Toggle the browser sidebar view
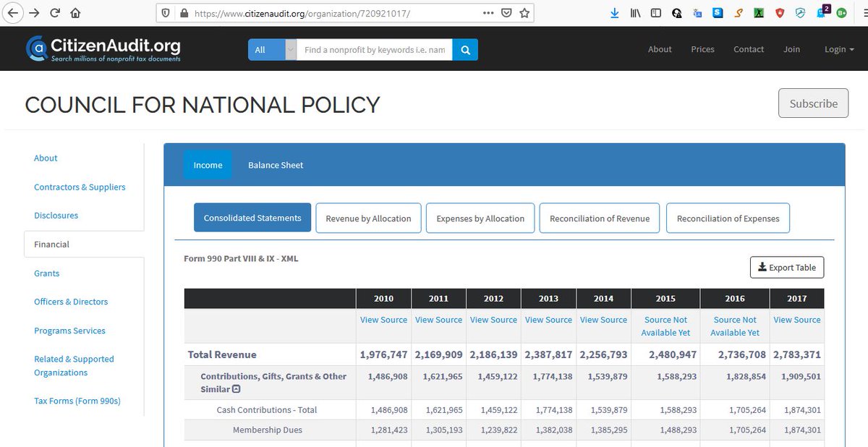Screen dimensions: 868x447 pyautogui.click(x=656, y=13)
